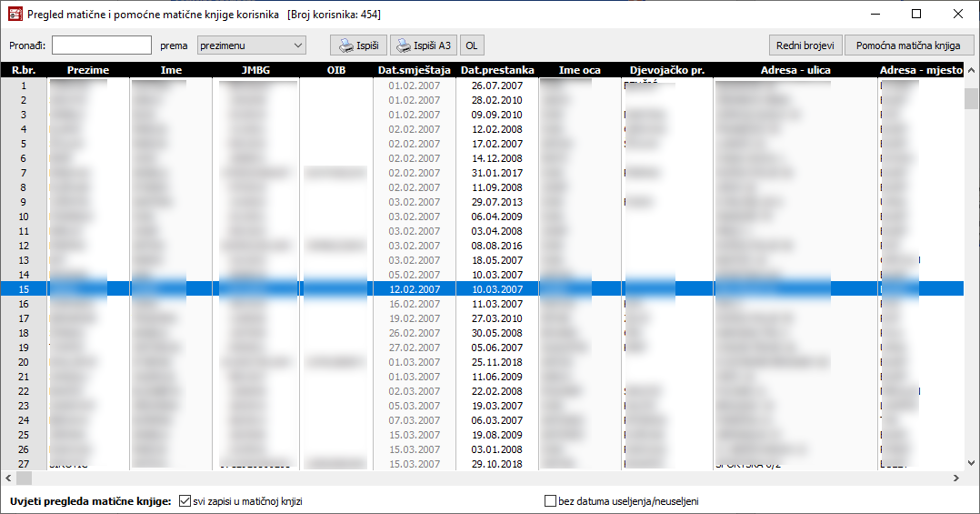Enable bez datuma useljenja/neuseljeni checkbox
Image resolution: width=980 pixels, height=514 pixels.
pyautogui.click(x=550, y=500)
